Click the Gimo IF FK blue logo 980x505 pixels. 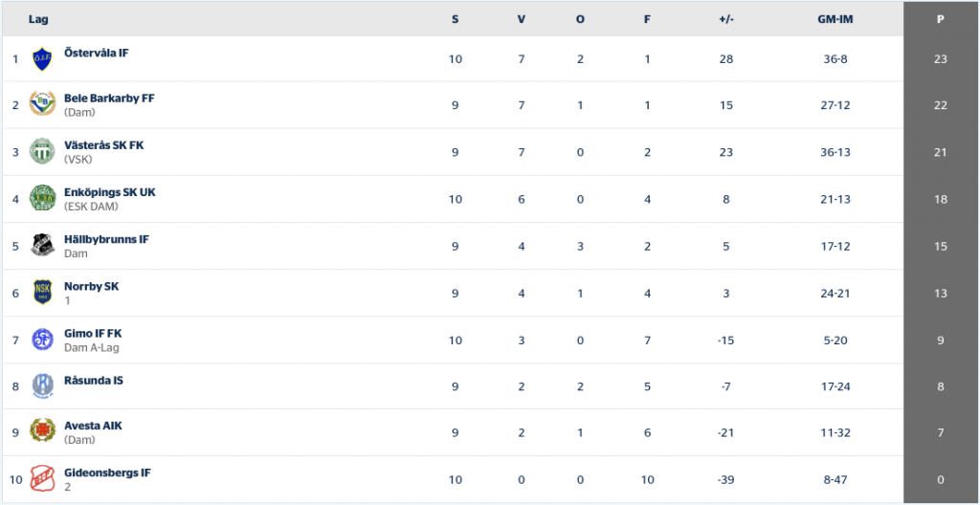click(42, 340)
